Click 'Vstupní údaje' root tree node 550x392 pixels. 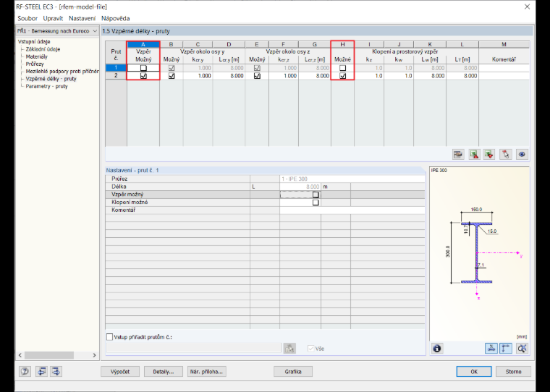(x=34, y=41)
